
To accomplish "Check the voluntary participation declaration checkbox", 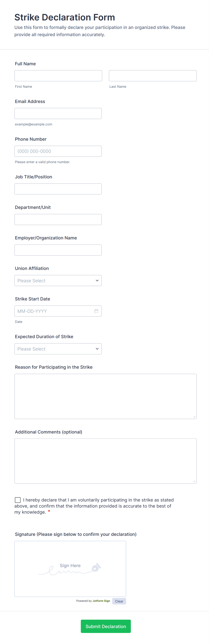I will 18,500.
